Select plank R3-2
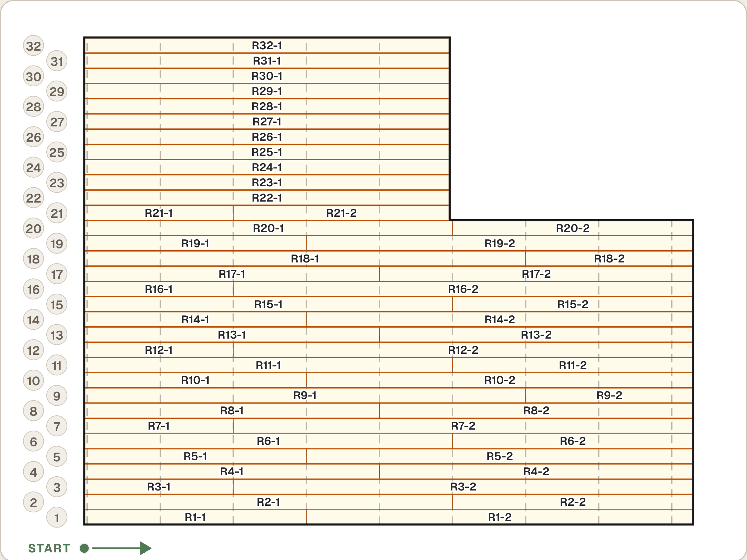This screenshot has width=747, height=560. pos(463,487)
